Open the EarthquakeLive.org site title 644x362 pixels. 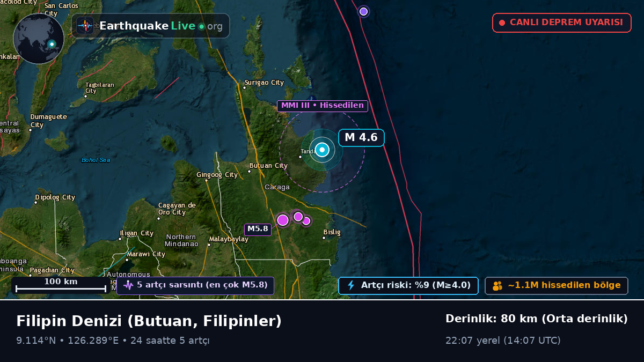point(161,26)
